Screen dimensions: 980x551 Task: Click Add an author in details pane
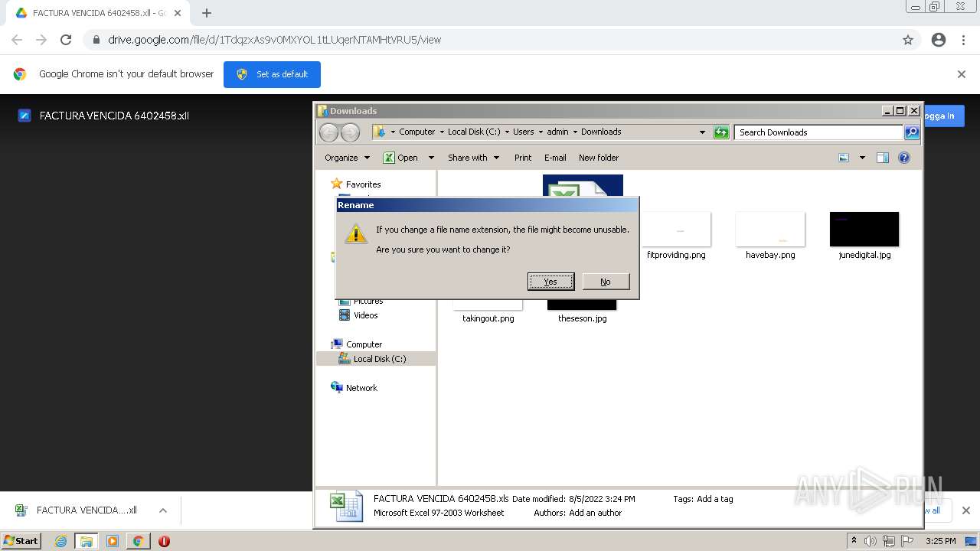click(595, 513)
